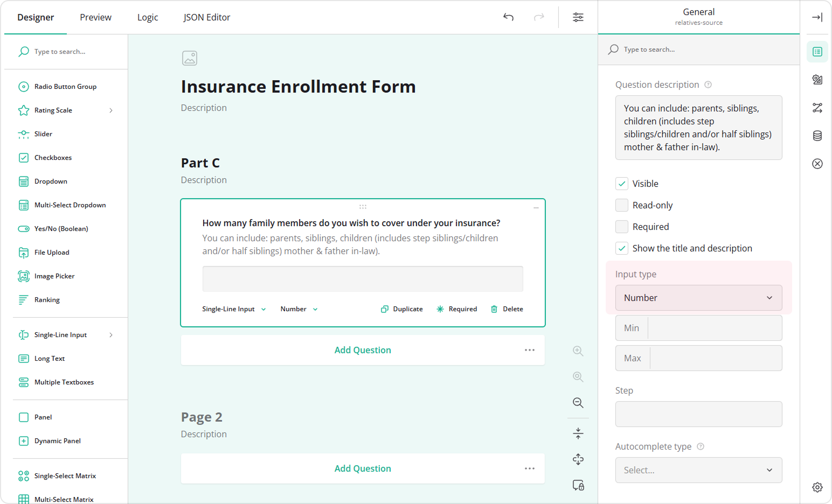Screen dimensions: 832x504
Task: Duplicate the selected question
Action: point(402,309)
